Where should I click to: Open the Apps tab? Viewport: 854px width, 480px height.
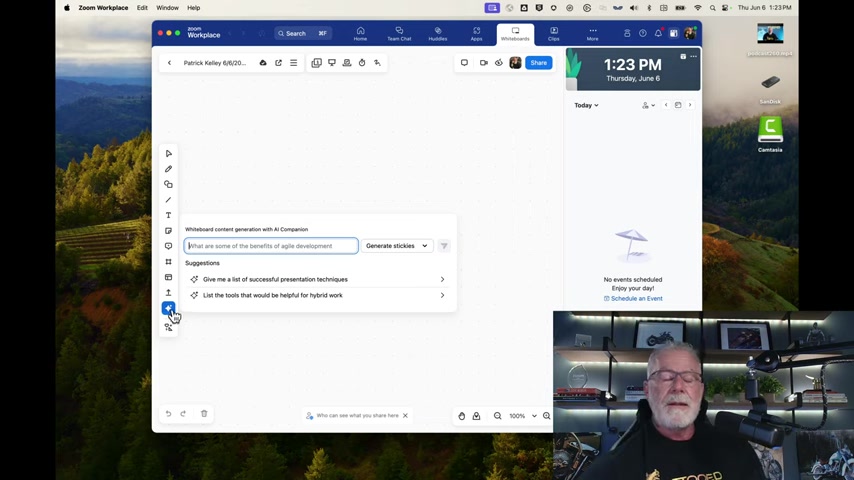(x=477, y=34)
